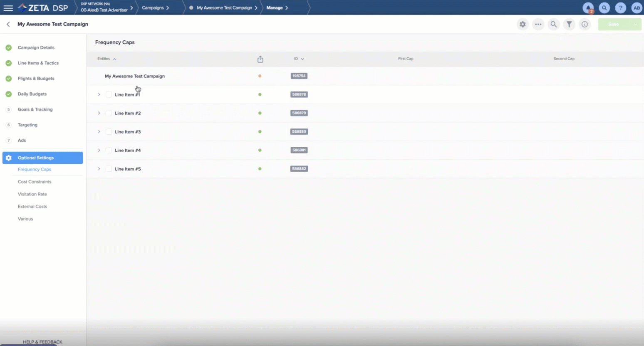Click the Help & Feedback button
This screenshot has width=644, height=346.
point(42,342)
